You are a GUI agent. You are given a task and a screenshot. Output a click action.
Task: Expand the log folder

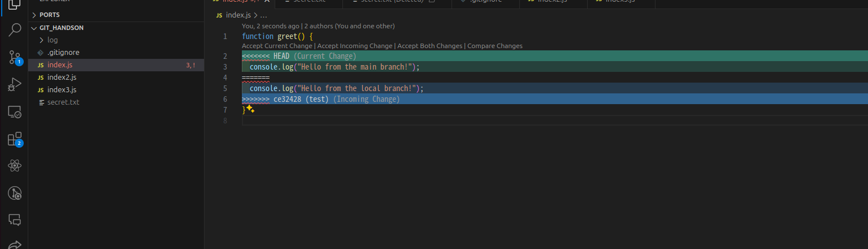116,40
